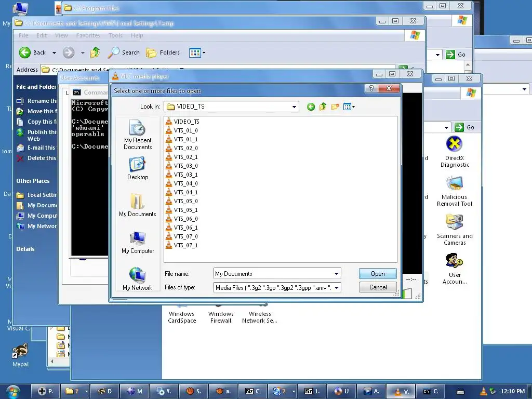Open DirectX Diagnostic in Control Panel window
Screen dimensions: 532x399
tap(454, 152)
